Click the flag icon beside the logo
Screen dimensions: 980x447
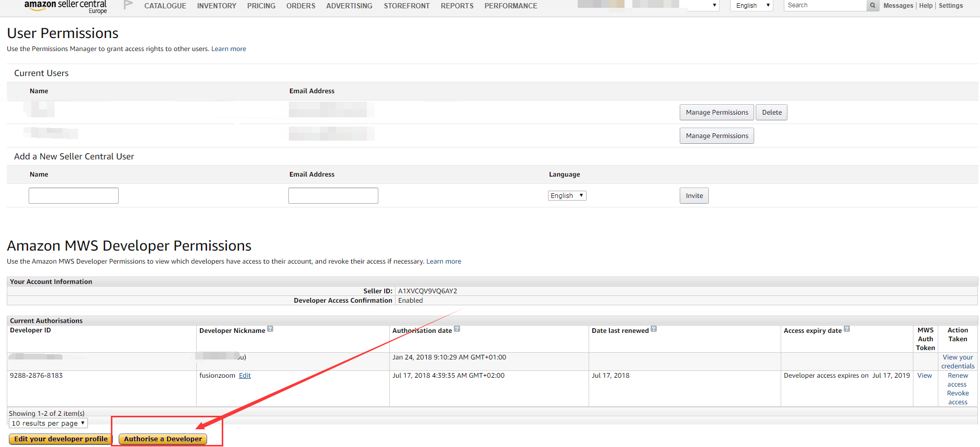tap(128, 5)
